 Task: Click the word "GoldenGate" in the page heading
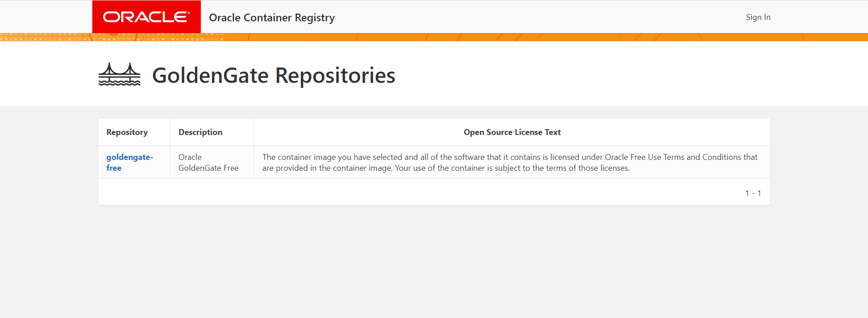[210, 75]
